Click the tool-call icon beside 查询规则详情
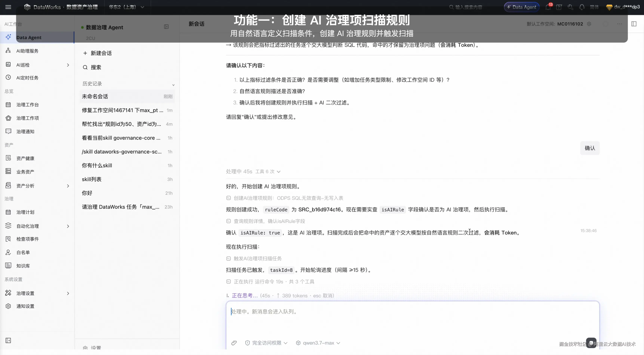This screenshot has width=644, height=355. coord(229,221)
